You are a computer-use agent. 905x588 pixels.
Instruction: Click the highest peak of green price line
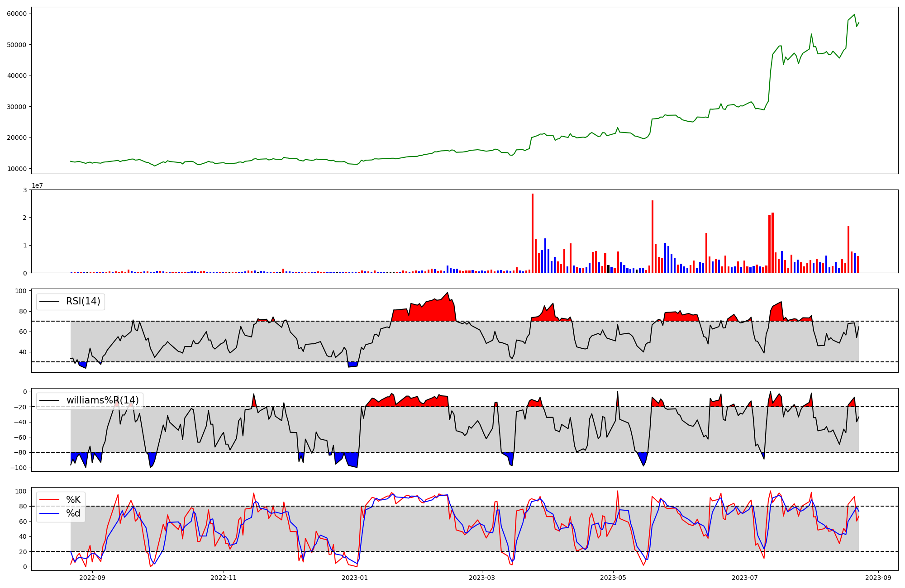(854, 15)
